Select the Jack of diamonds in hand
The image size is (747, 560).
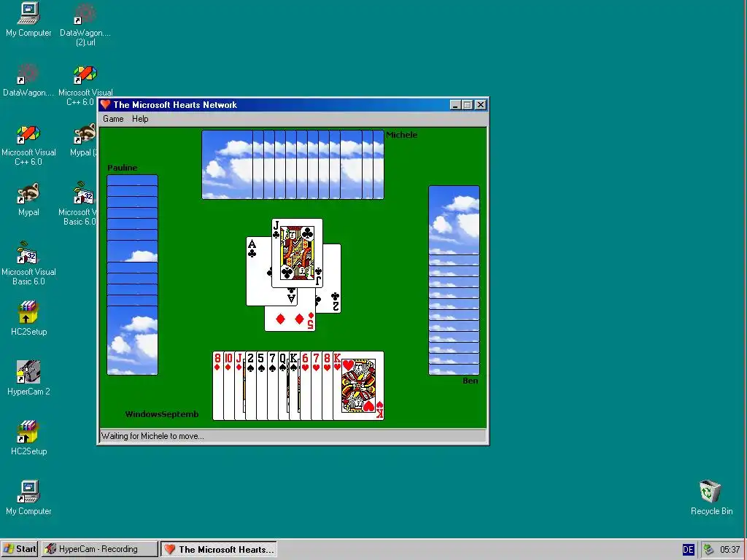click(x=239, y=386)
